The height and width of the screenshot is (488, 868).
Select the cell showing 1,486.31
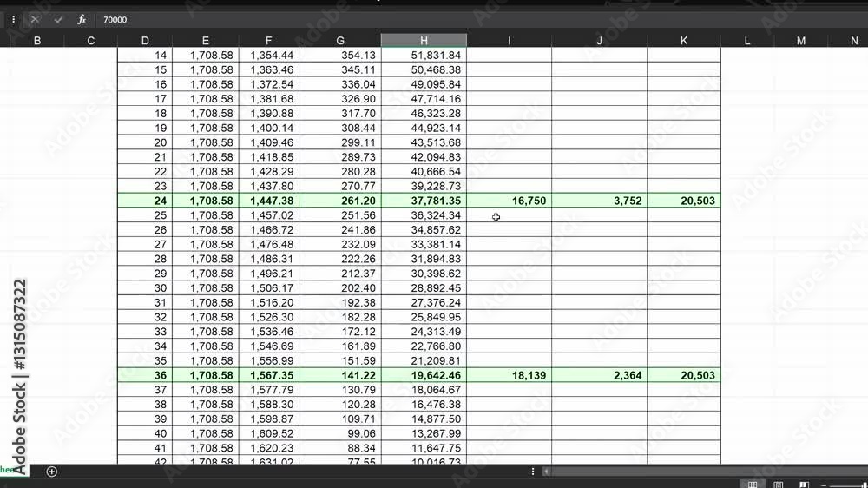tap(268, 259)
